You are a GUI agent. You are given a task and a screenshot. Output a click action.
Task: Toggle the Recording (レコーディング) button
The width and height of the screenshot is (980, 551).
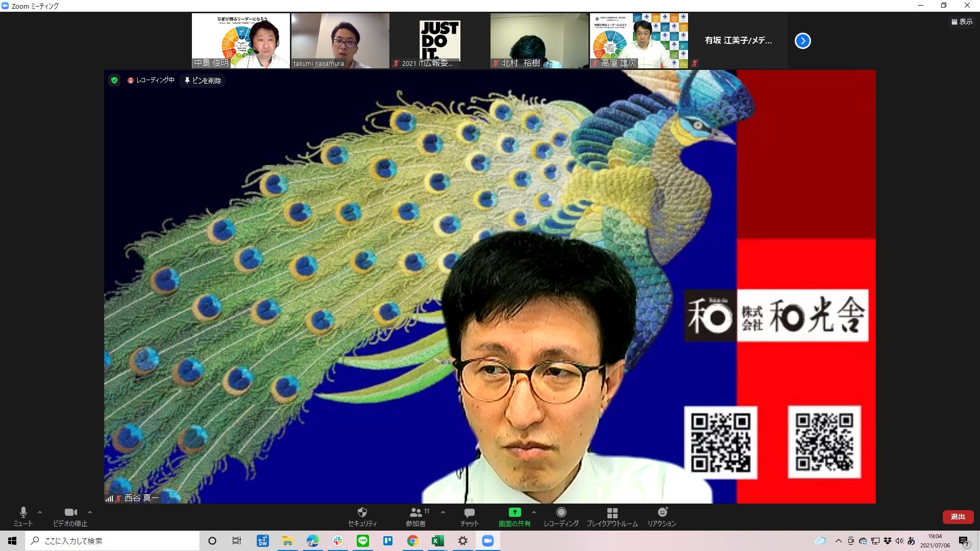(x=561, y=516)
